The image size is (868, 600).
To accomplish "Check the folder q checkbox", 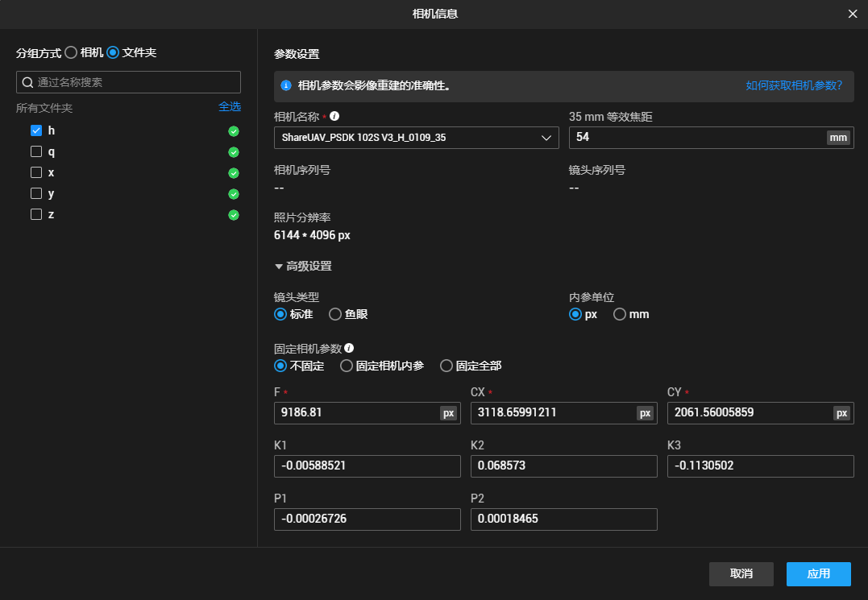I will [36, 151].
